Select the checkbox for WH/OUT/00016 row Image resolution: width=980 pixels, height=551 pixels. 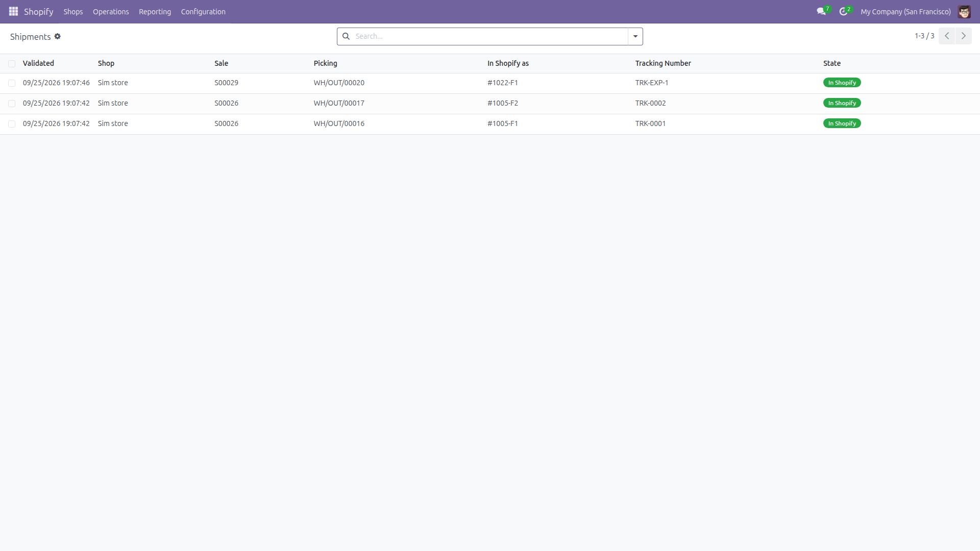[x=12, y=124]
